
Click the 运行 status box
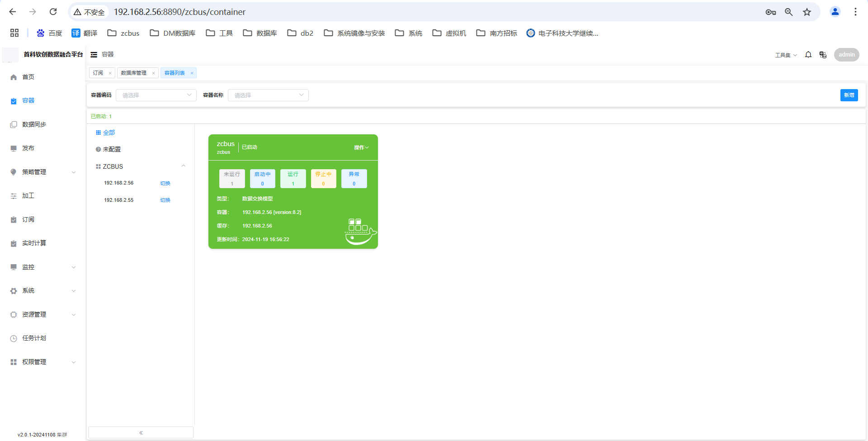coord(293,179)
